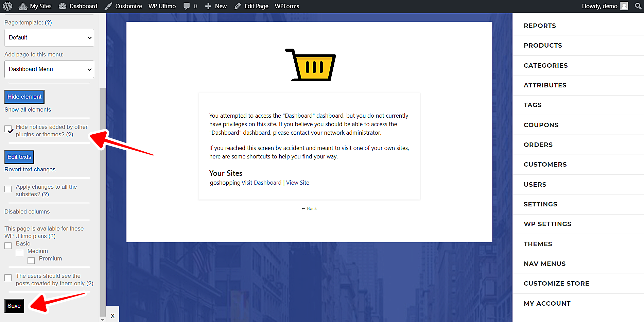Click Revert text changes link
This screenshot has width=644, height=322.
pos(30,169)
